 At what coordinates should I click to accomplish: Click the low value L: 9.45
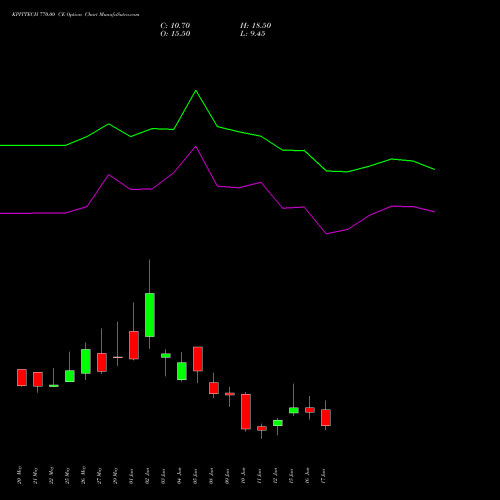253,34
